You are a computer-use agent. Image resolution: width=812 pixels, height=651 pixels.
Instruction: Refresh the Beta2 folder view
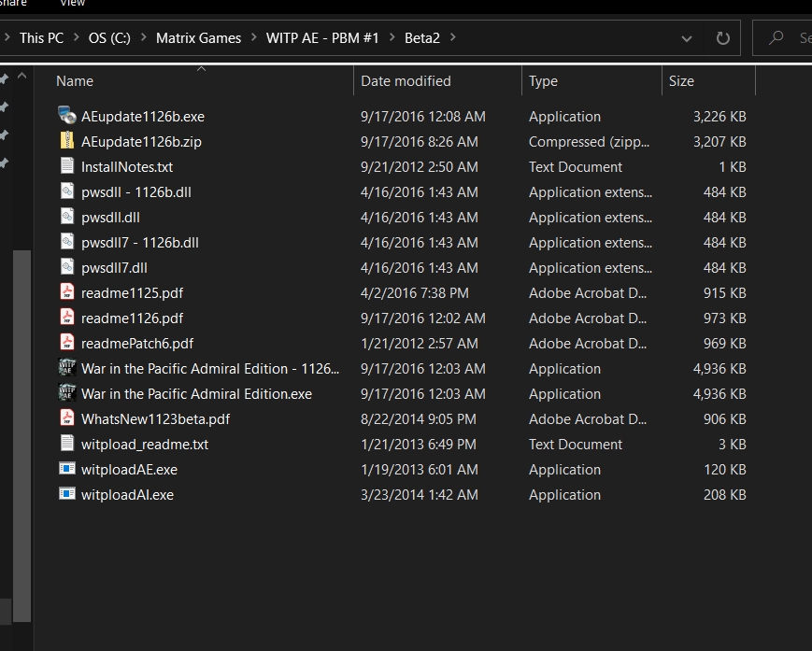coord(722,37)
